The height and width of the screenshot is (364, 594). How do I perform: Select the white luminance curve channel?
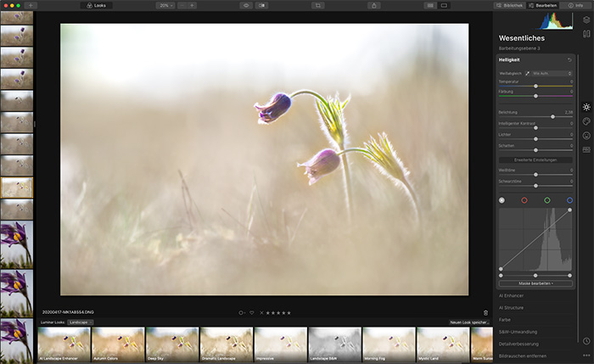(x=502, y=200)
